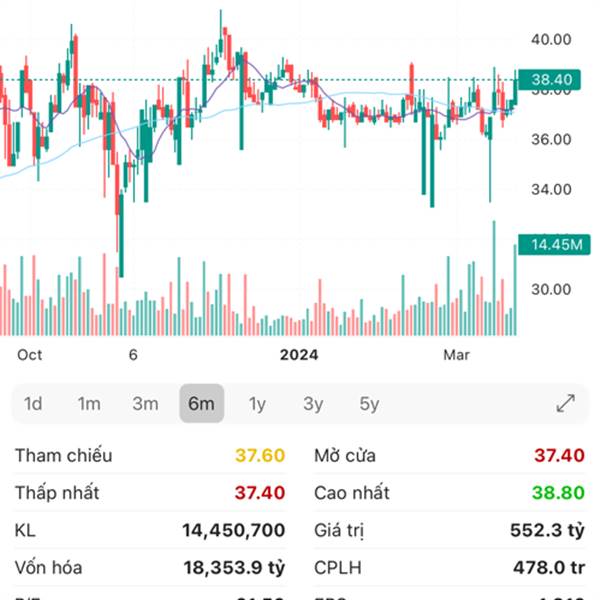
Task: Switch chart range to 1d
Action: tap(33, 404)
